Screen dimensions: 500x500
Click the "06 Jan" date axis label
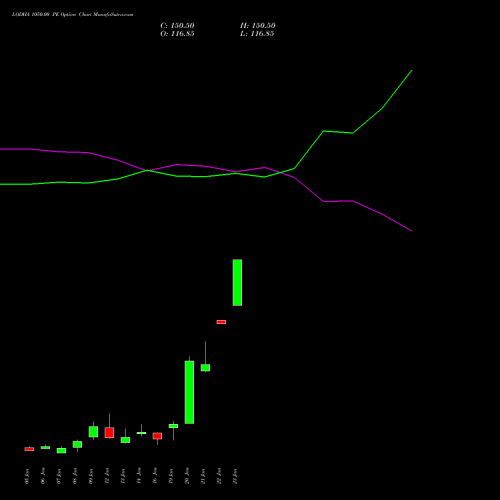pos(43,476)
